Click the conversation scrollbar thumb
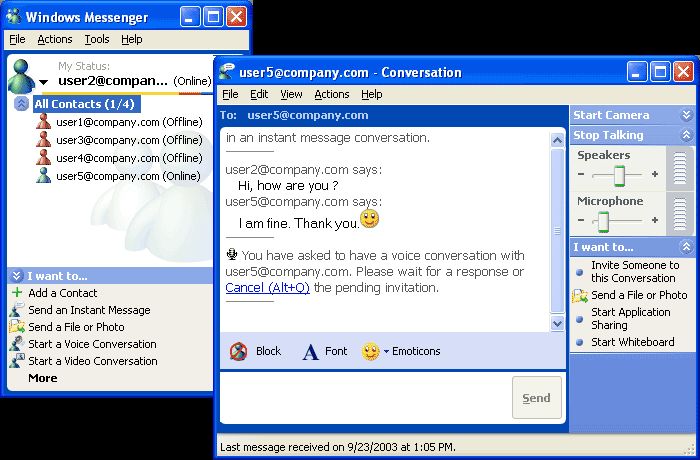The width and height of the screenshot is (700, 460). pyautogui.click(x=557, y=231)
